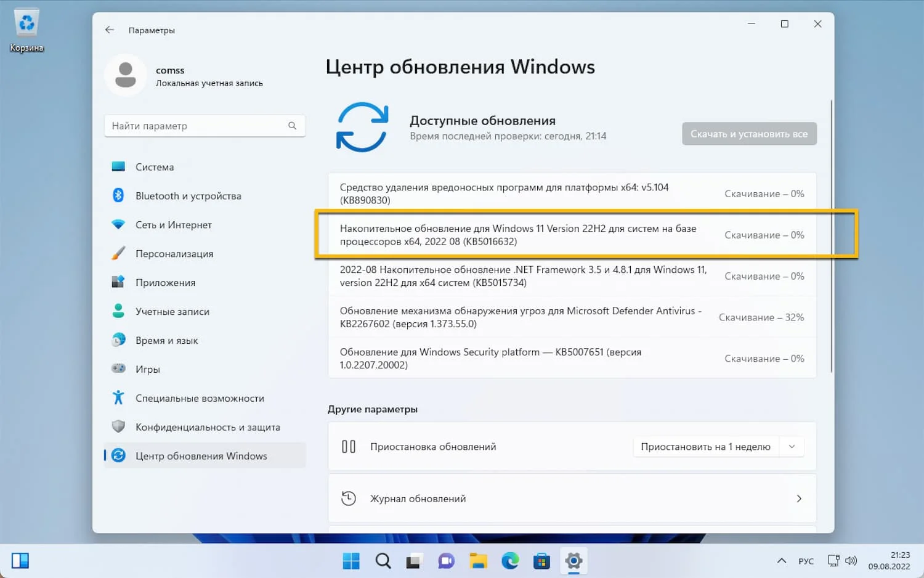
Task: Click the Найти параметр search field
Action: pyautogui.click(x=205, y=126)
